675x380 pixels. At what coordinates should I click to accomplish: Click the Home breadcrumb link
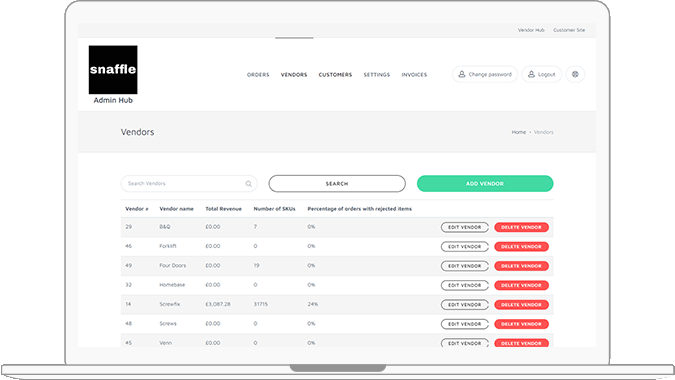519,132
